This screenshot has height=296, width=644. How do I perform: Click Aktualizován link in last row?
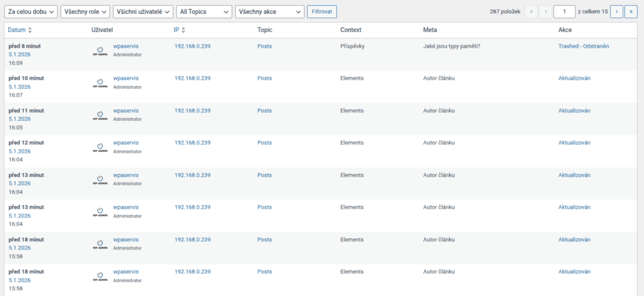coord(574,271)
